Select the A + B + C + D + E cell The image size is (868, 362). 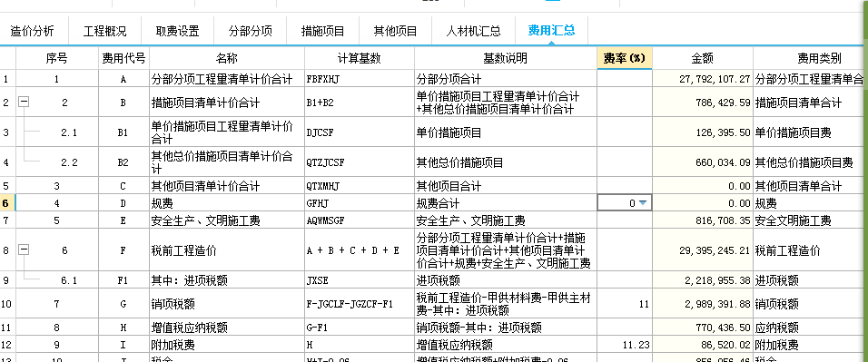(360, 250)
